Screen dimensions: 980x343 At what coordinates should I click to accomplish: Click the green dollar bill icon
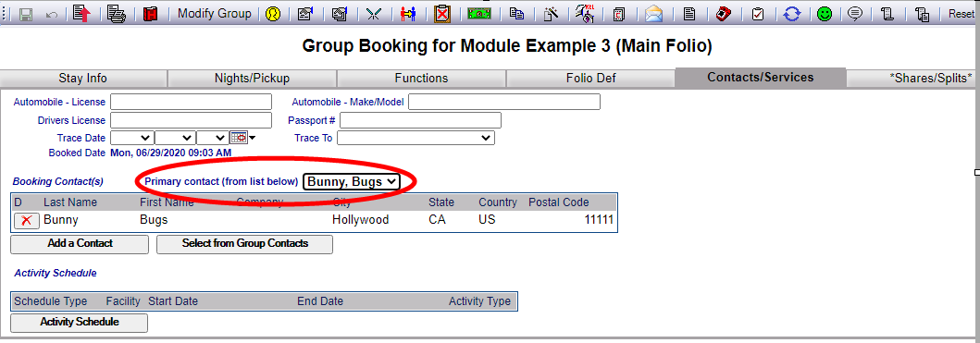[x=479, y=14]
